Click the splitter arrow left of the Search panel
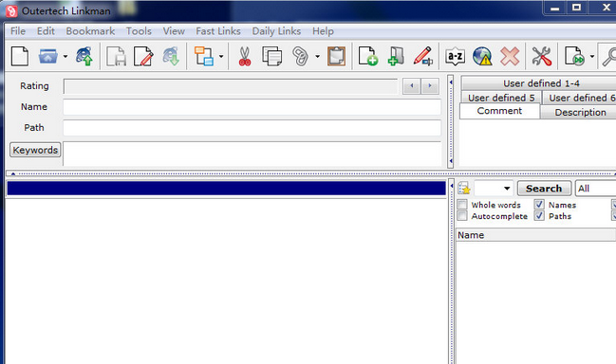The width and height of the screenshot is (616, 364). coord(452,186)
